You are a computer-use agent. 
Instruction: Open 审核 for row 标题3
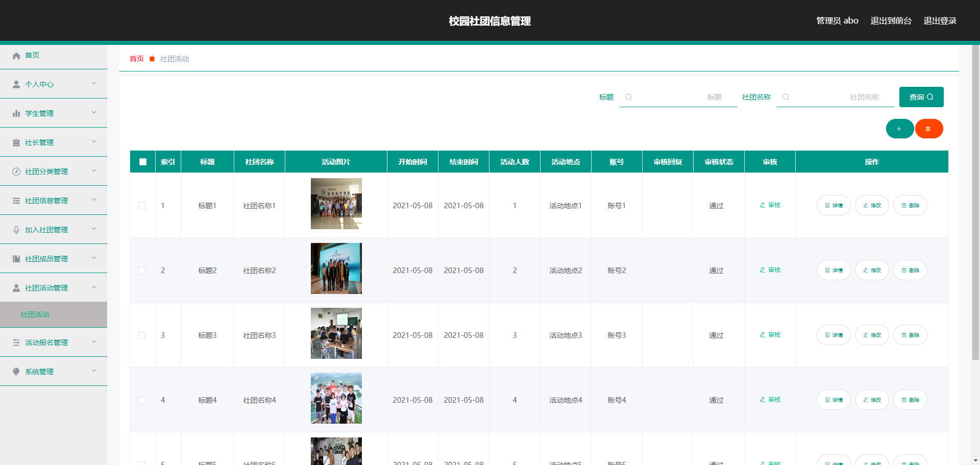click(x=770, y=335)
